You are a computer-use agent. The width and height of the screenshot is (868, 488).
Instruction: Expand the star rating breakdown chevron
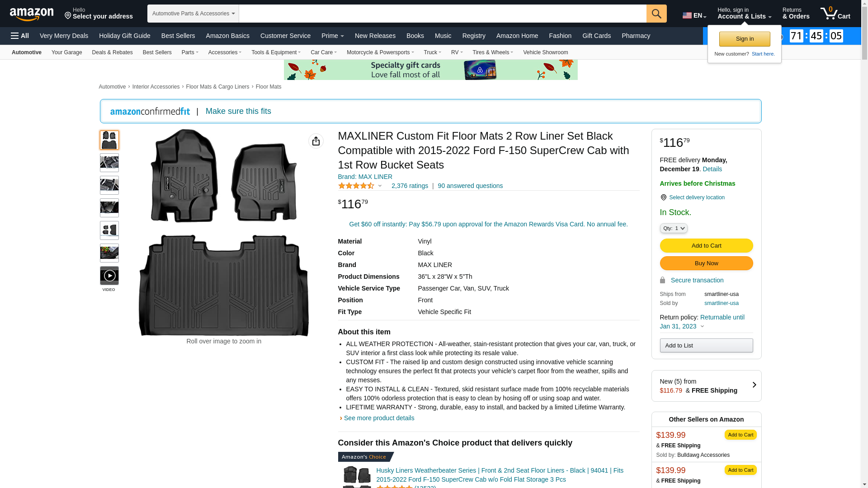(380, 186)
